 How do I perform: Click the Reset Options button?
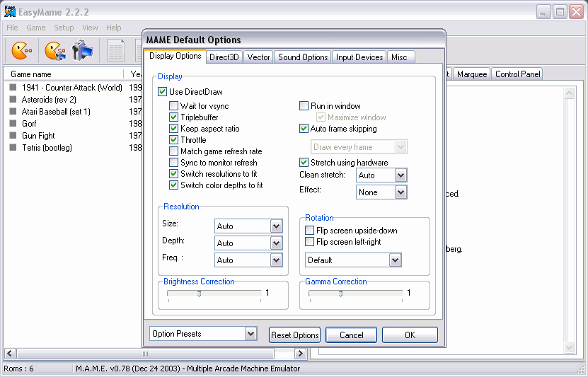(295, 335)
